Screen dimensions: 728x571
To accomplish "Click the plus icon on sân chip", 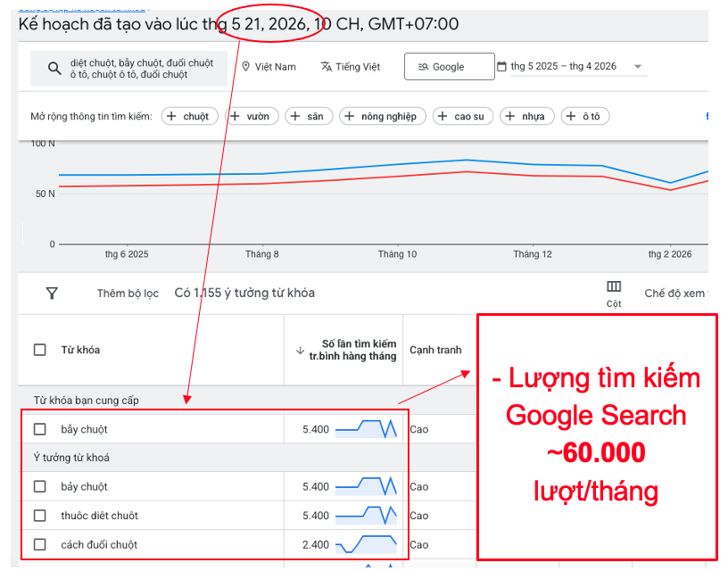I will [x=295, y=116].
